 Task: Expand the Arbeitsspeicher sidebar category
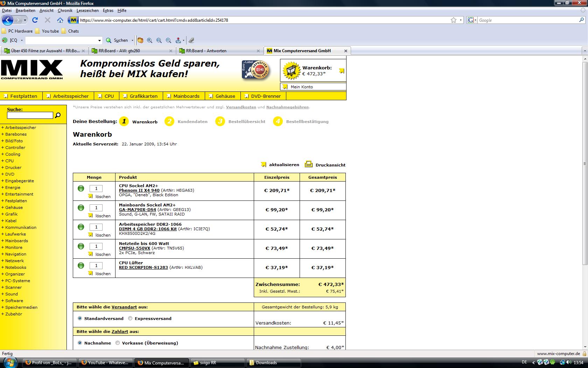click(19, 128)
